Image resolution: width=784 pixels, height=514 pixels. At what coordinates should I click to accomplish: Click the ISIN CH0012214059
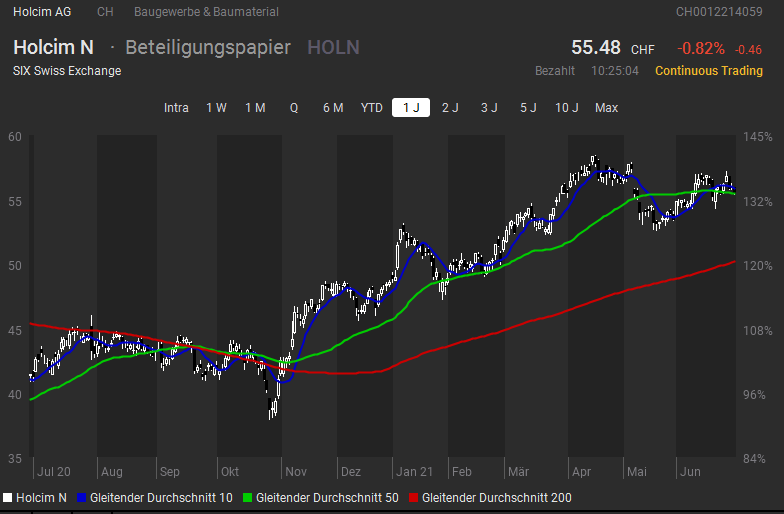tap(719, 12)
